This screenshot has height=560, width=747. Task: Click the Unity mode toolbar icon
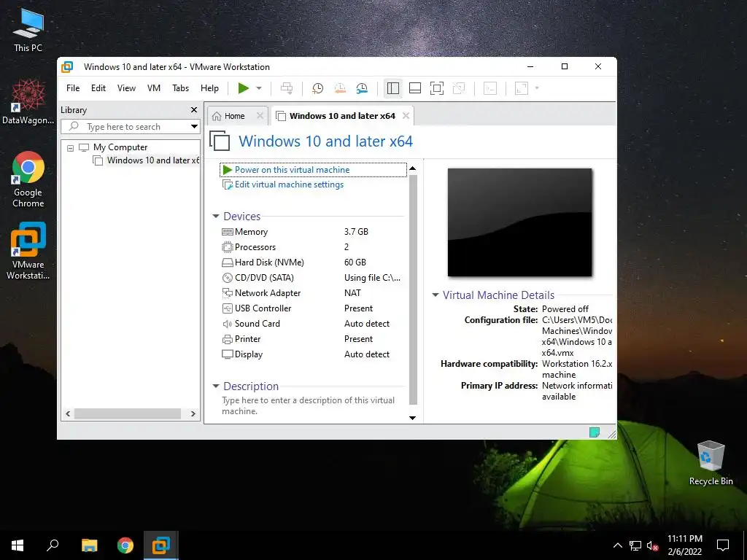click(459, 88)
